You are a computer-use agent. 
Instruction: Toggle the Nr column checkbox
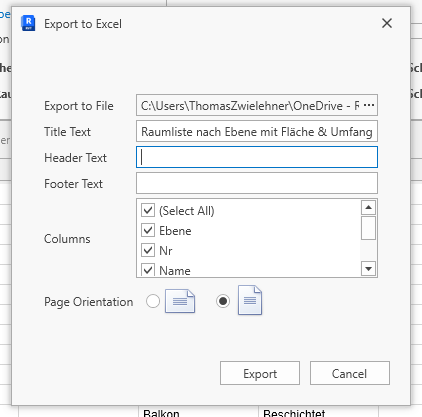(148, 250)
